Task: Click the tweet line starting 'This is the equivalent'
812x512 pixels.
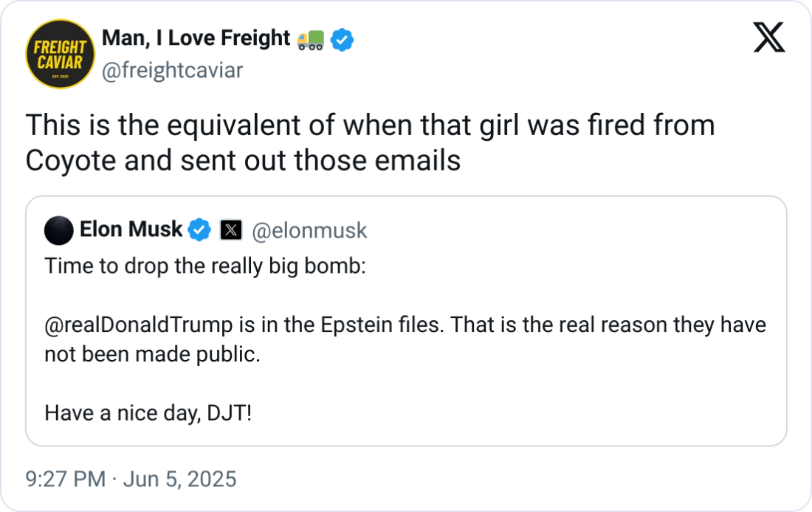Action: [370, 125]
